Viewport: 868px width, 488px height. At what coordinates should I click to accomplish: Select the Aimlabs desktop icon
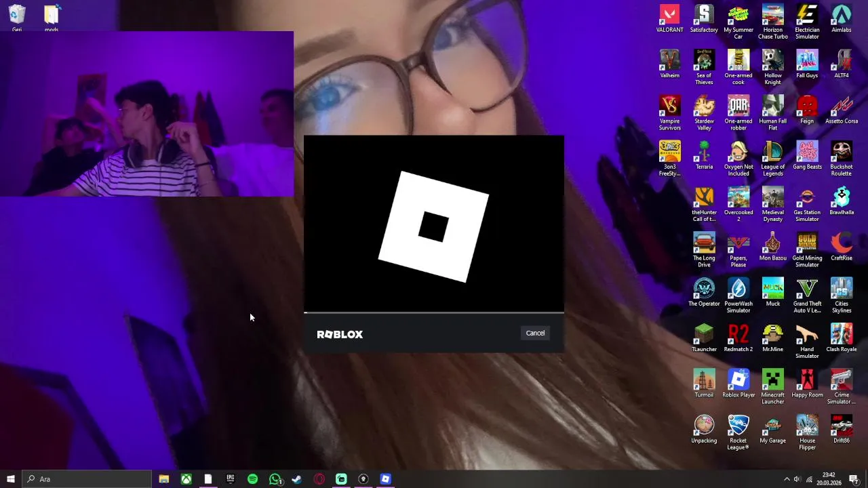pyautogui.click(x=842, y=19)
